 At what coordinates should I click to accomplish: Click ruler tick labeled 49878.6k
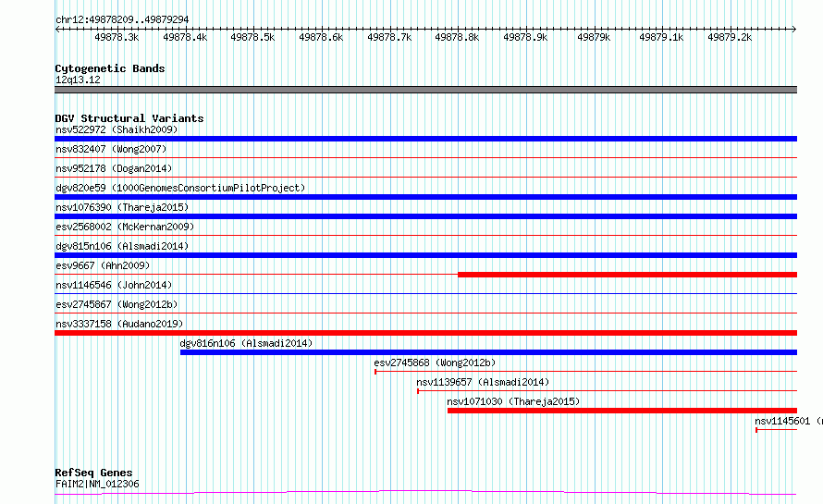[321, 37]
